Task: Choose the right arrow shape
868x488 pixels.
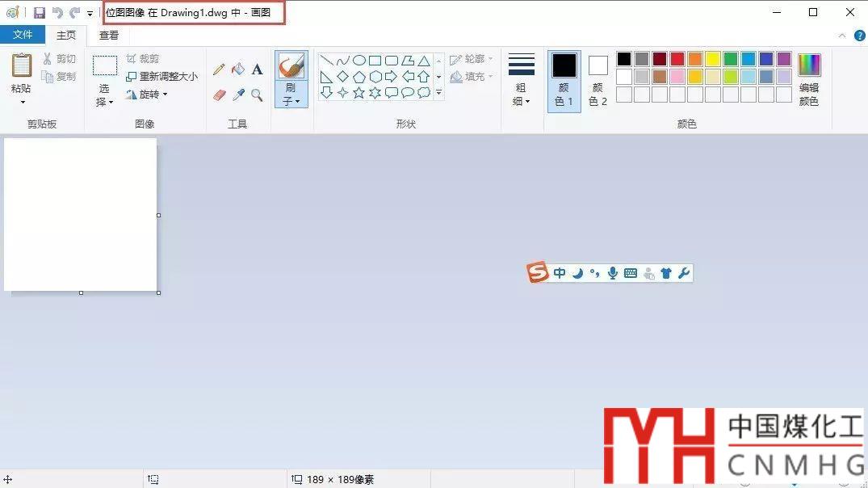Action: coord(392,77)
